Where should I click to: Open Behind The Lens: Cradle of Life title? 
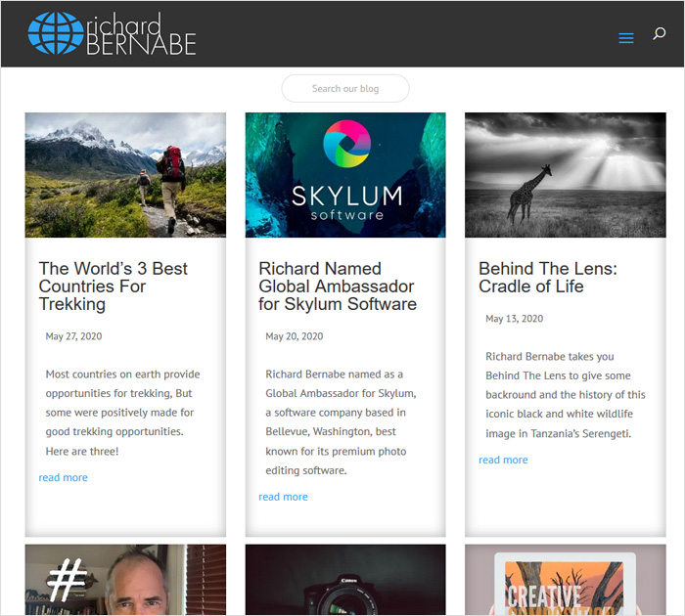(x=548, y=278)
